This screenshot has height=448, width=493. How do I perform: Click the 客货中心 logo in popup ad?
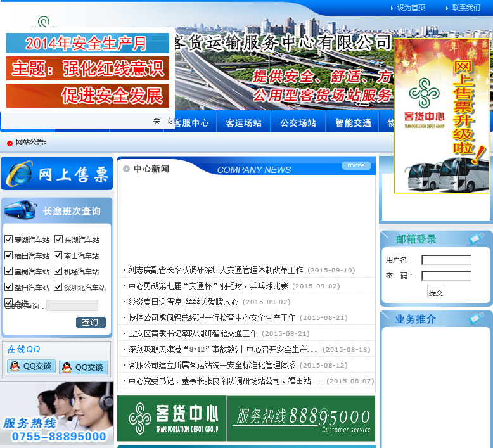pos(424,103)
